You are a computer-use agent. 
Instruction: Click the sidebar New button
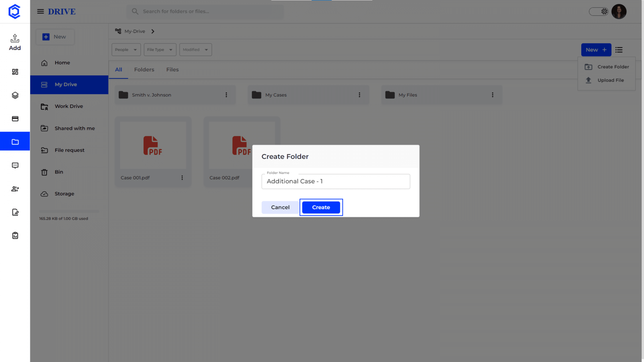55,37
